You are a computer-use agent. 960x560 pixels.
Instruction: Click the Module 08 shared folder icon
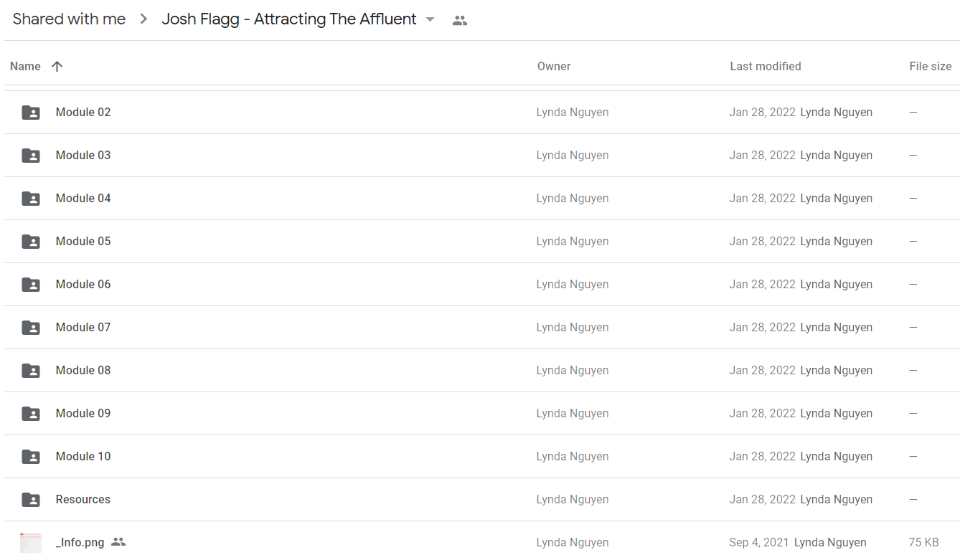(31, 371)
